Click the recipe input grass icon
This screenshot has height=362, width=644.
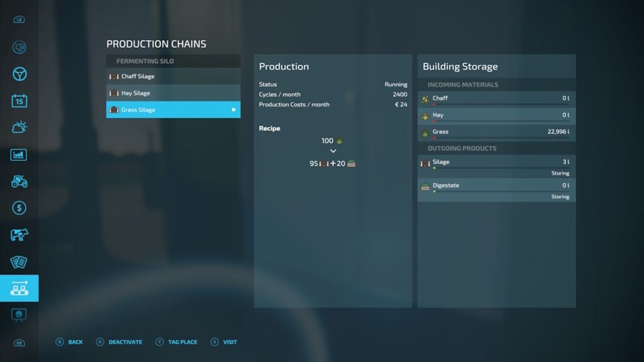[340, 141]
